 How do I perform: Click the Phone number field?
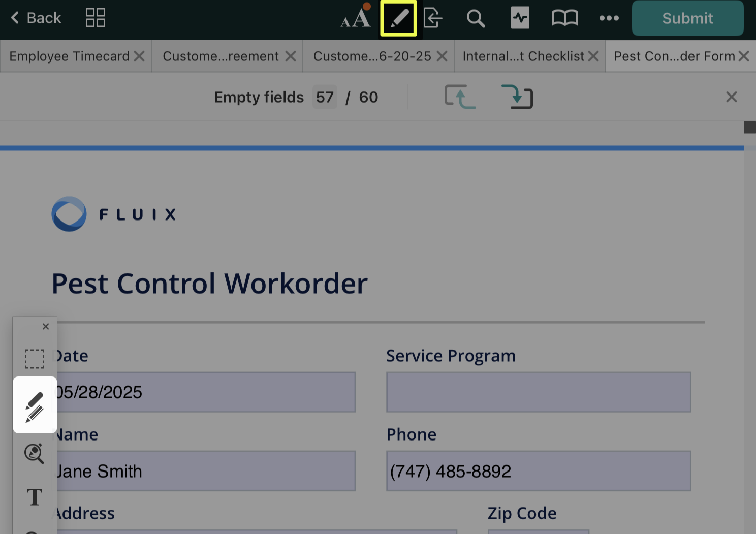[538, 471]
